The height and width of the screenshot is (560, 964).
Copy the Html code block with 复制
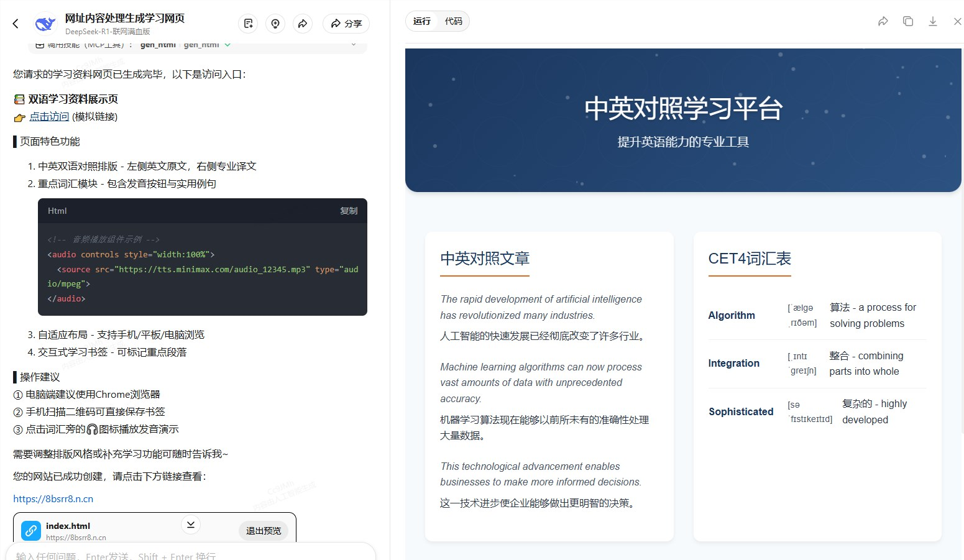coord(348,211)
